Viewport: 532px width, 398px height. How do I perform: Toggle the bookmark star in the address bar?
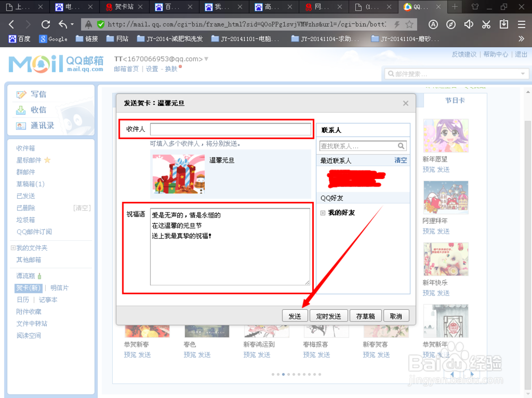click(x=409, y=24)
